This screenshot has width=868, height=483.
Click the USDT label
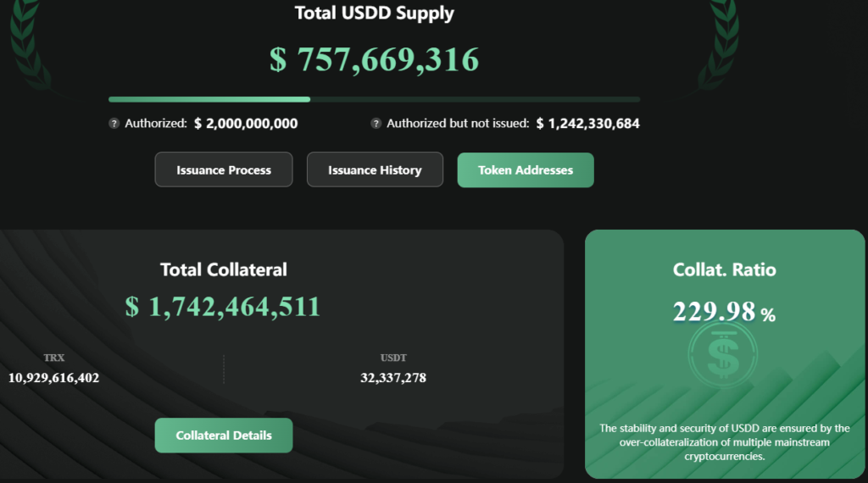(x=393, y=358)
